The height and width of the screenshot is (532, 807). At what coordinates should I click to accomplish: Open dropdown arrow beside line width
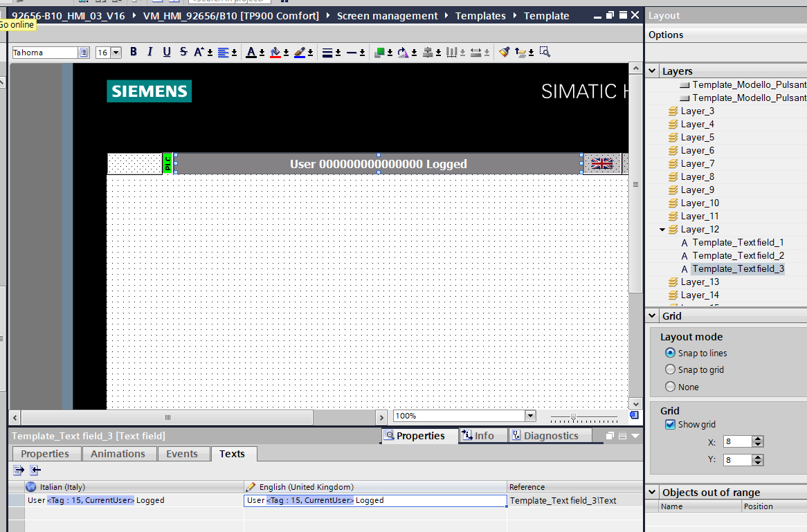tap(338, 53)
